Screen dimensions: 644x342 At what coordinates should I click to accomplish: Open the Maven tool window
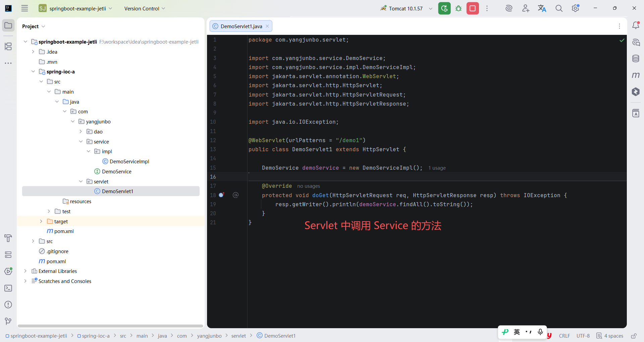(x=636, y=75)
